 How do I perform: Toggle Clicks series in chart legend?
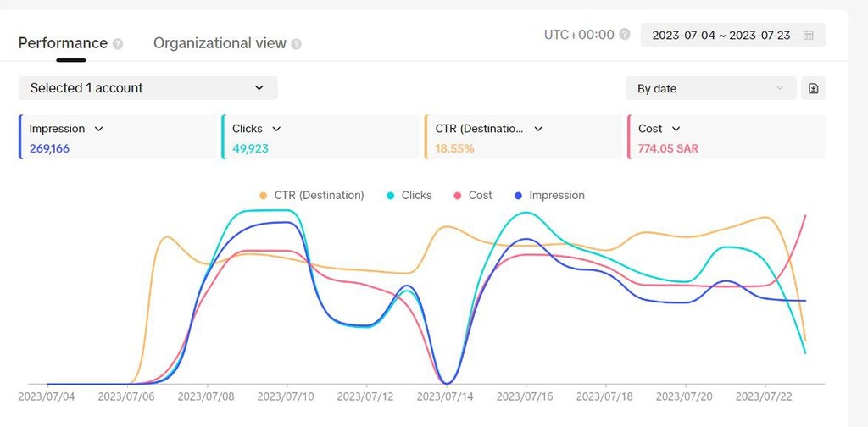[409, 195]
